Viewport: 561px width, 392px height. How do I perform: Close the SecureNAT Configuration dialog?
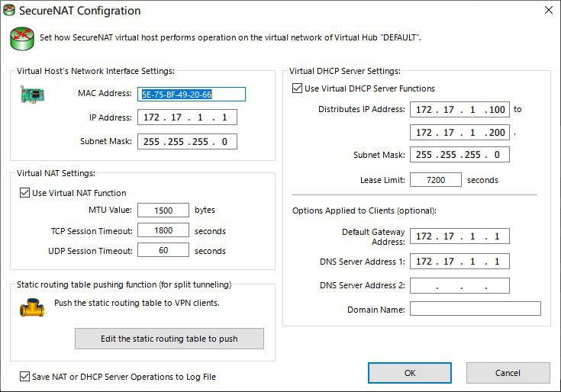pyautogui.click(x=547, y=11)
